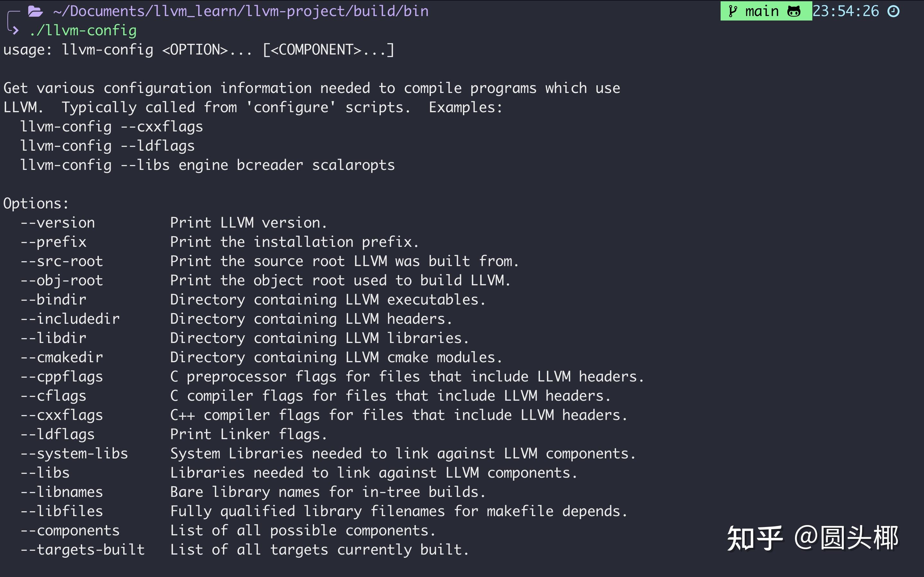Screen dimensions: 924x577
Task: Click the --includedir option name
Action: click(x=70, y=319)
